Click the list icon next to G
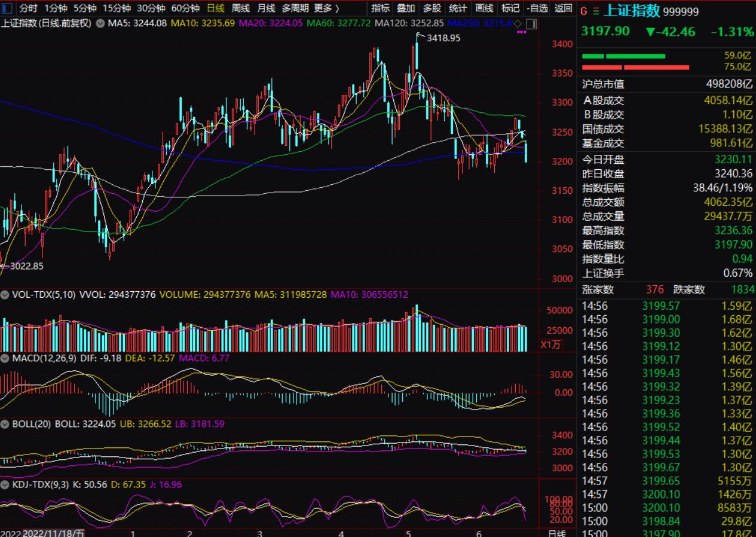The width and height of the screenshot is (756, 537). coord(595,11)
